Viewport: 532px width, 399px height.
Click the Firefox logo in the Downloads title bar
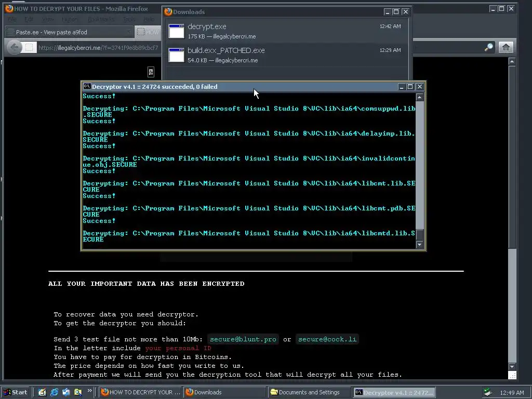point(168,12)
